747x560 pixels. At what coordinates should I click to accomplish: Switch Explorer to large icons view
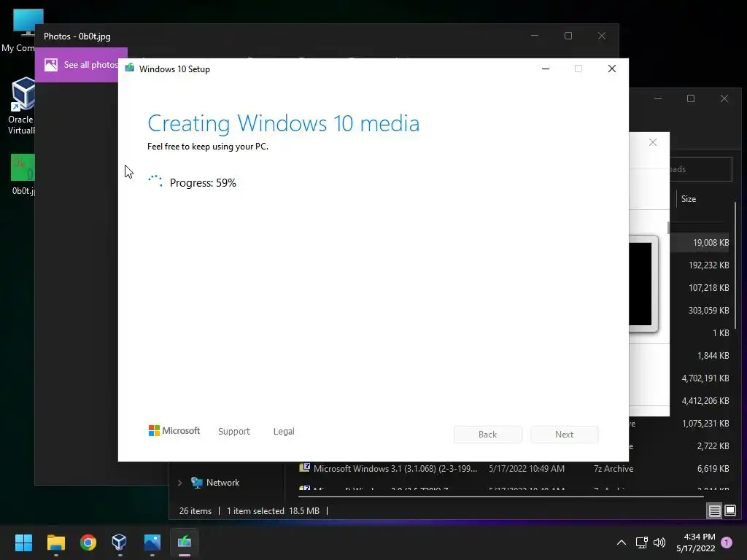click(x=730, y=511)
